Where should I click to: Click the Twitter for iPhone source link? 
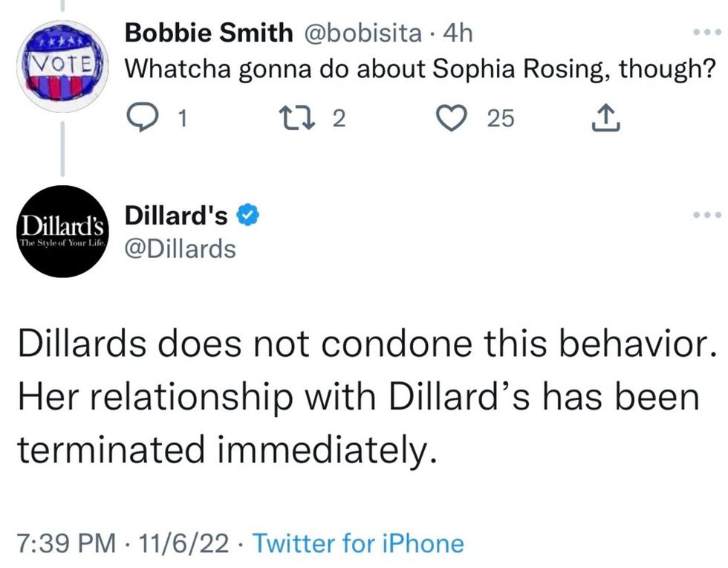coord(358,543)
